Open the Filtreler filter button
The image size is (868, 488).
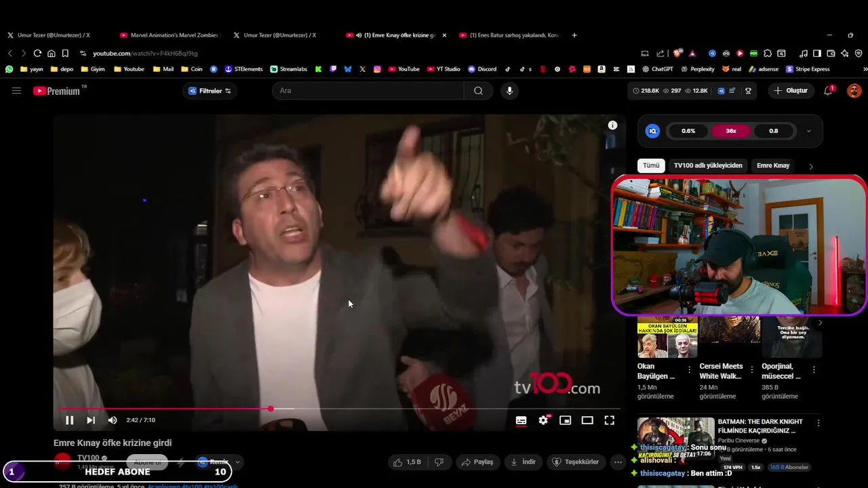tap(210, 91)
